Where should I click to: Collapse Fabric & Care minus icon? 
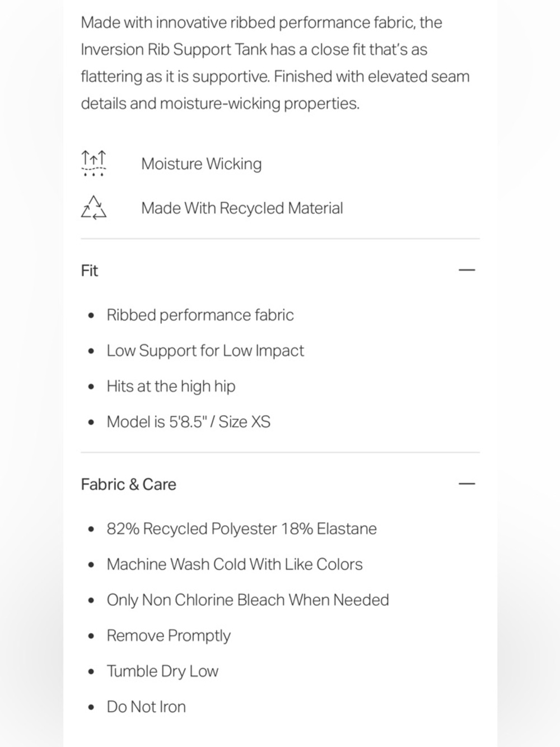466,484
